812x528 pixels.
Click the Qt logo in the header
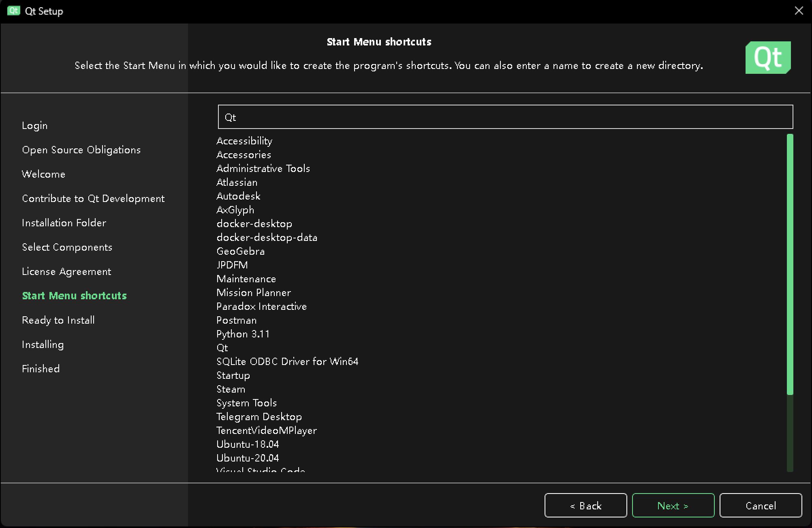tap(768, 57)
